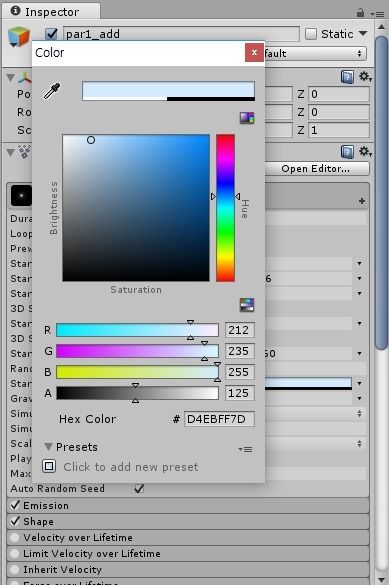Click the Emission module header label
Screen dimensions: 389x585
[x=46, y=506]
